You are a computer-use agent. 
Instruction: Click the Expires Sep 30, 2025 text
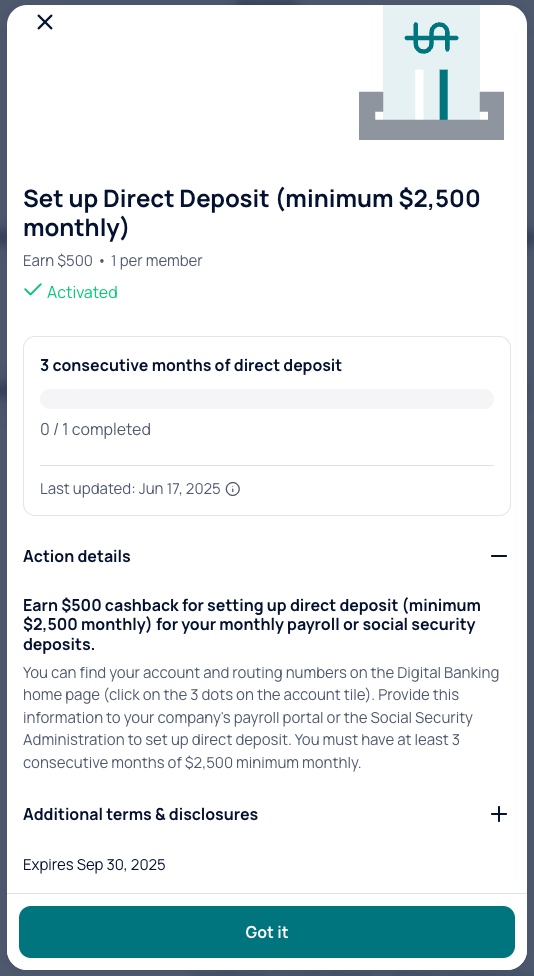[x=94, y=865]
